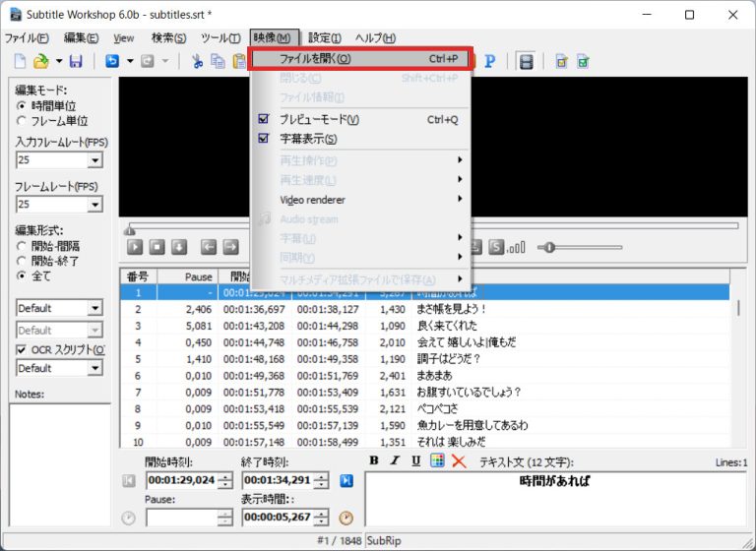Open the ヘルプ menu
756x551 pixels.
[x=375, y=38]
